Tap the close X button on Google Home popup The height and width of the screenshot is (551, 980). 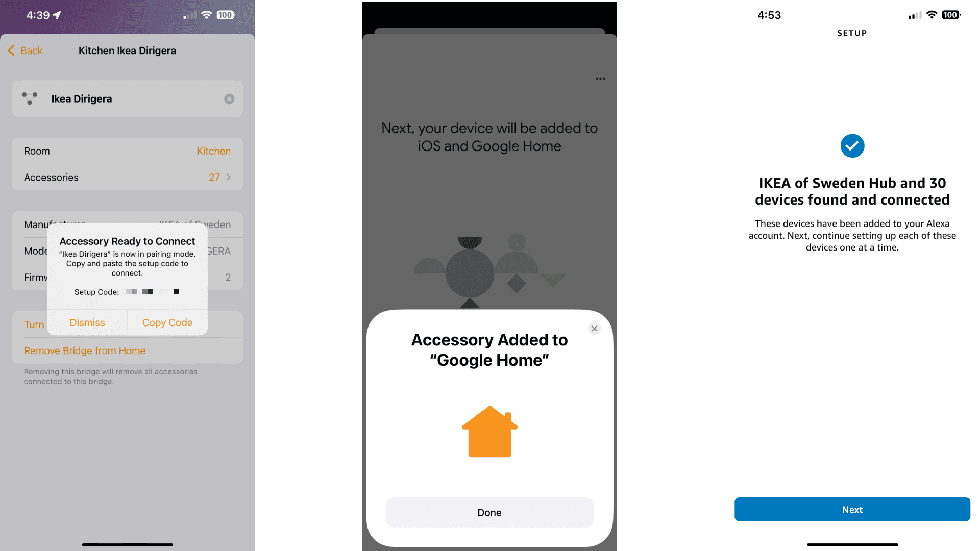594,329
